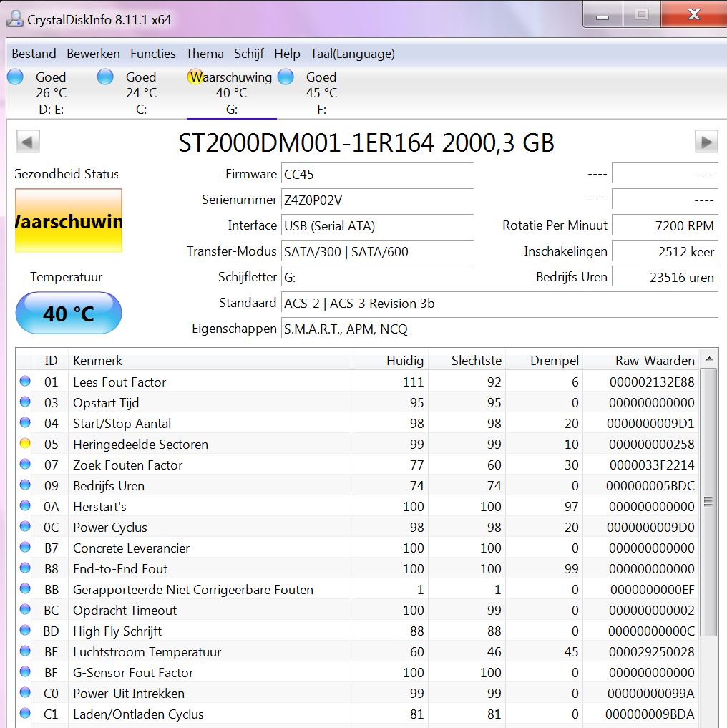The height and width of the screenshot is (728, 727).
Task: Open the Schijf menu
Action: point(249,54)
